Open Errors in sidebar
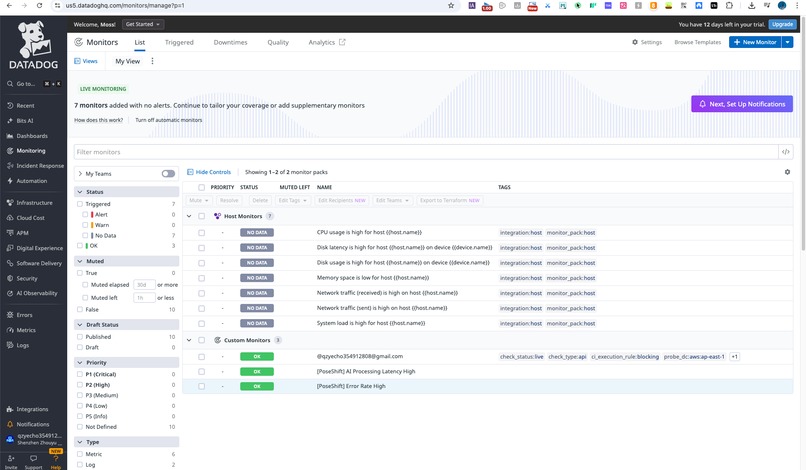The image size is (806, 470). (24, 315)
